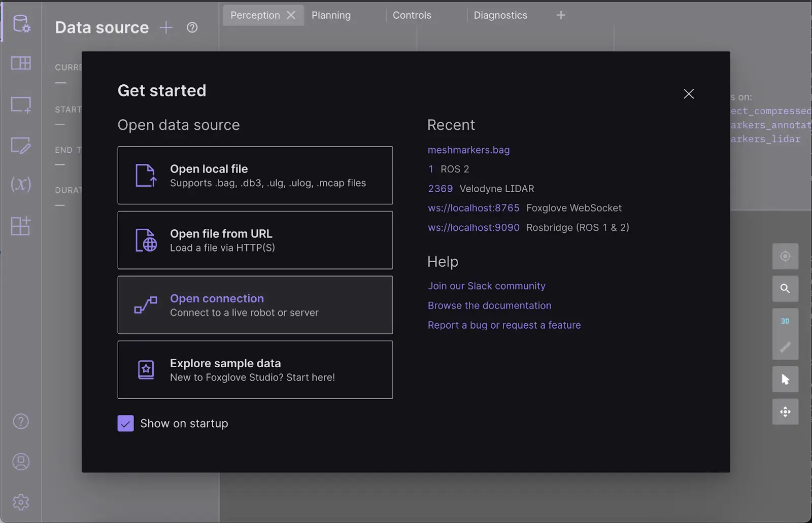
Task: Click the Add panel sidebar icon
Action: 20,104
